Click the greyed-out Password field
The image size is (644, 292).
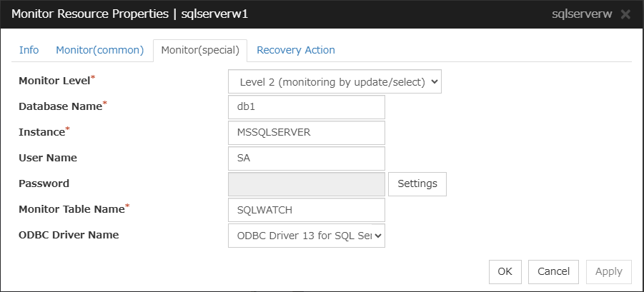pyautogui.click(x=306, y=183)
